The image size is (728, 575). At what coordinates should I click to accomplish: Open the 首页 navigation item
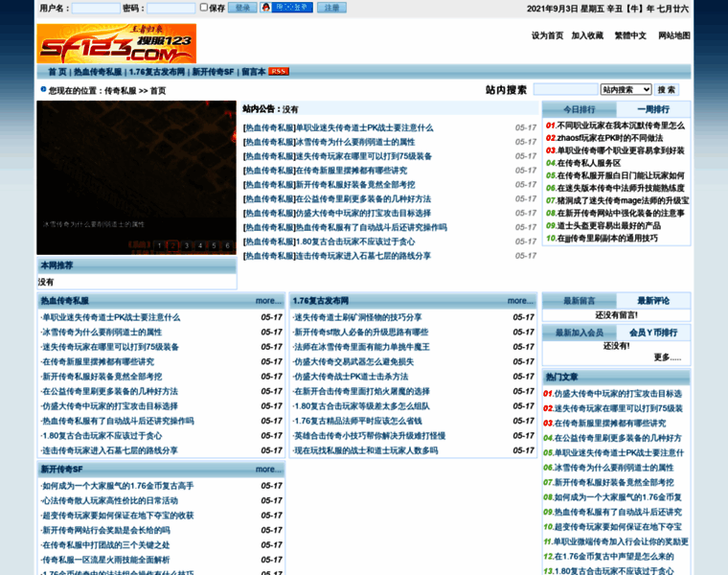point(57,72)
